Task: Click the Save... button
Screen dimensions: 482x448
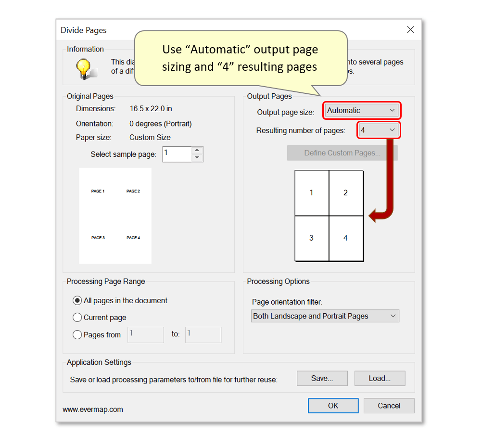Action: click(x=322, y=378)
